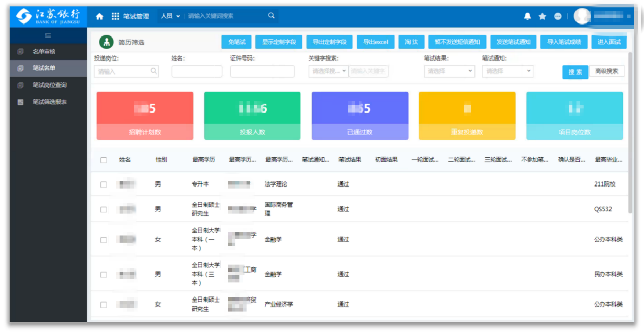Click the home icon in top bar

point(100,16)
